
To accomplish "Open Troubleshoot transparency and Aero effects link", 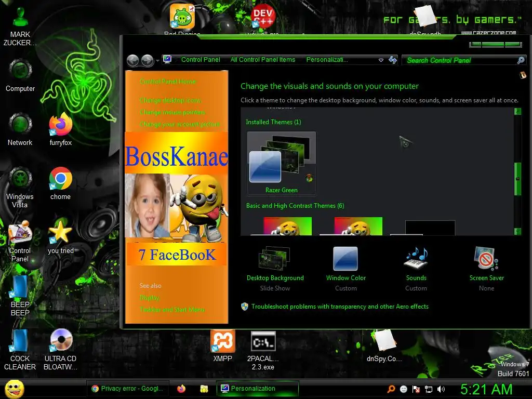I will point(340,307).
